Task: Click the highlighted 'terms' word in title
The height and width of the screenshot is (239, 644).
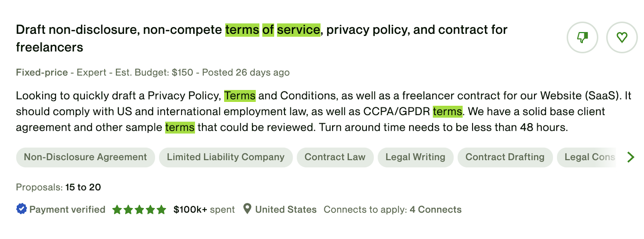Action: 242,30
